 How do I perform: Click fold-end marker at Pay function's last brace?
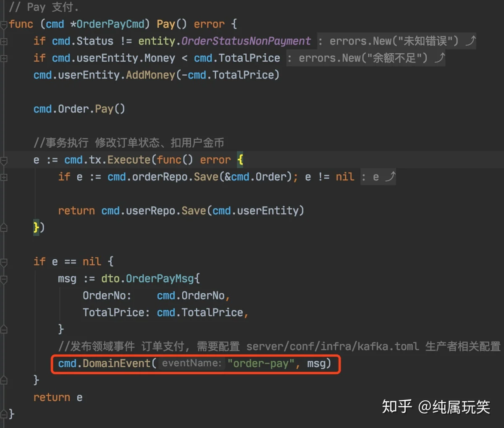pyautogui.click(x=4, y=414)
